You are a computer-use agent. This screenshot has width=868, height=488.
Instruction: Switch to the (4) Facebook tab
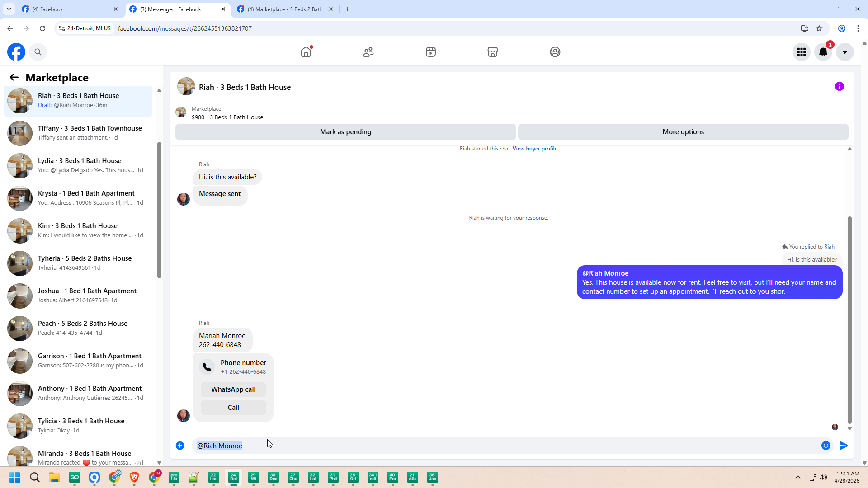(70, 9)
